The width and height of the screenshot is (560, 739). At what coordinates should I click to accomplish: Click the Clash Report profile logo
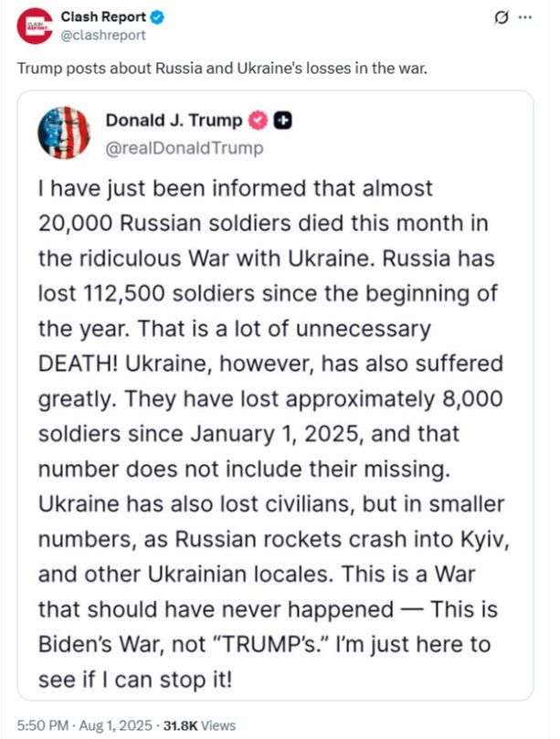tap(35, 27)
